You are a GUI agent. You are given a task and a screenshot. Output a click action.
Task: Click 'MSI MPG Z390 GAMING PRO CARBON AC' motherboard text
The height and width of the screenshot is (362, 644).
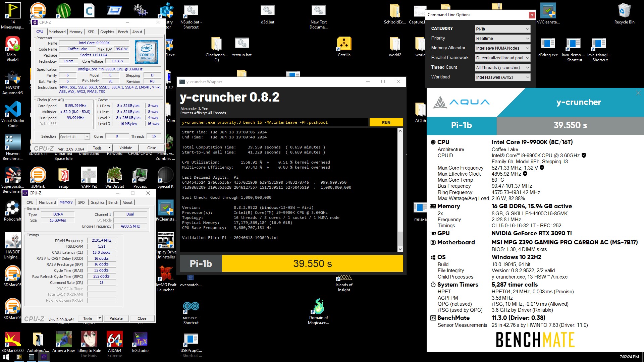(565, 242)
